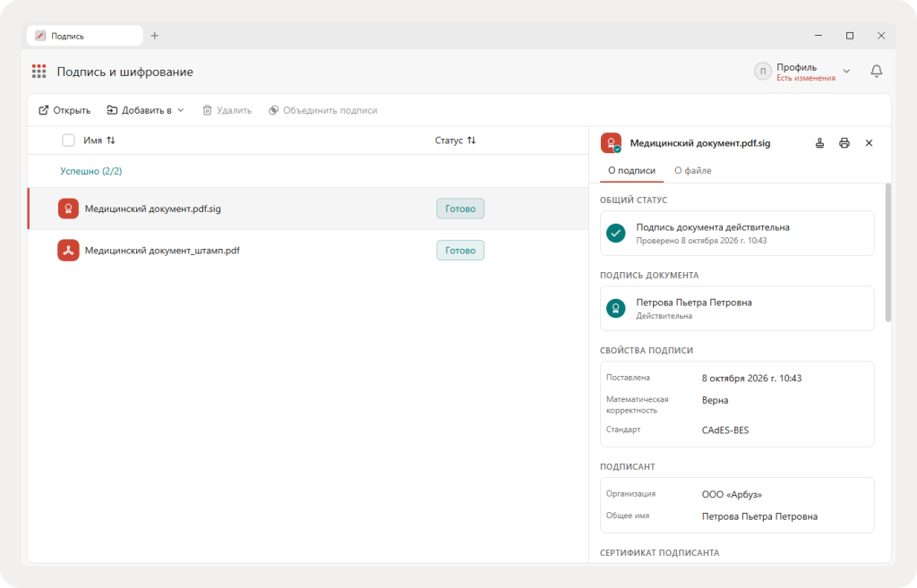Click the notifications bell icon
Screen dimensions: 917x588
tap(876, 72)
